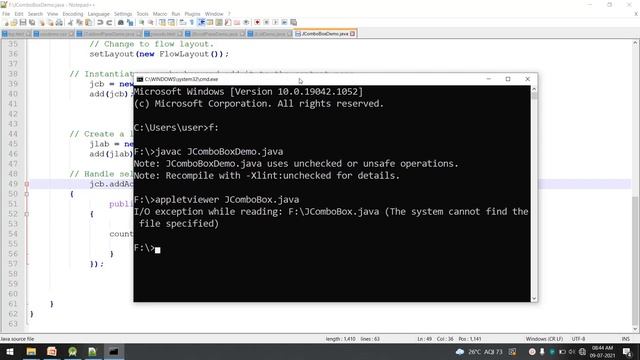
Task: Click the Playback macro icon
Action: [x=275, y=22]
